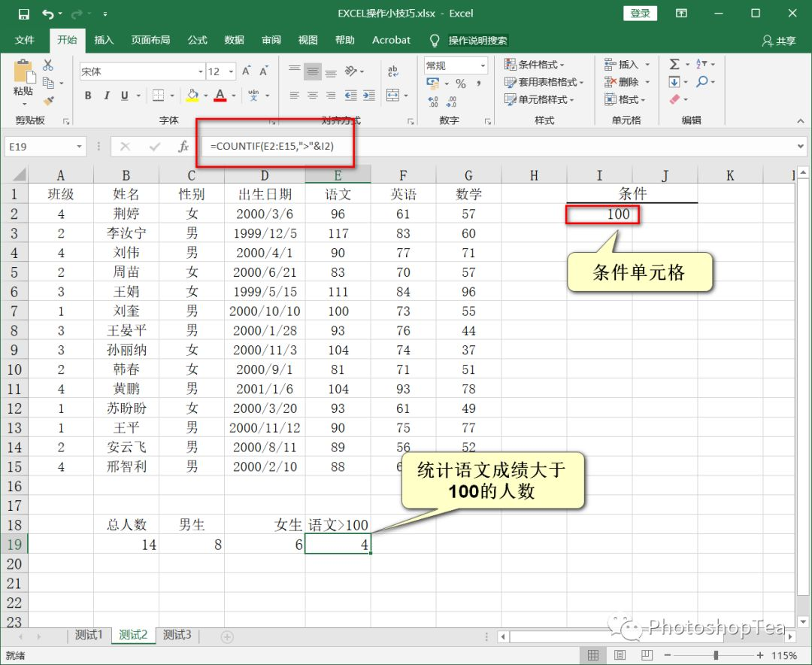Viewport: 812px width, 665px height.
Task: Open the font name dropdown 宋体
Action: pyautogui.click(x=201, y=71)
